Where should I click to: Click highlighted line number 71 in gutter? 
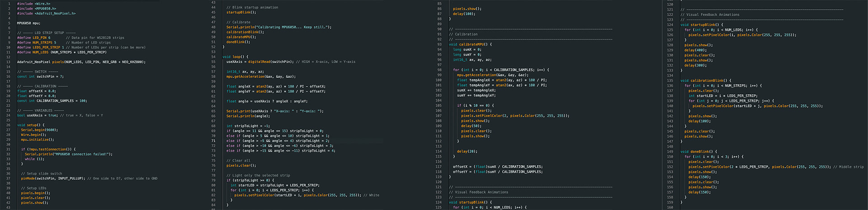[x=214, y=141]
